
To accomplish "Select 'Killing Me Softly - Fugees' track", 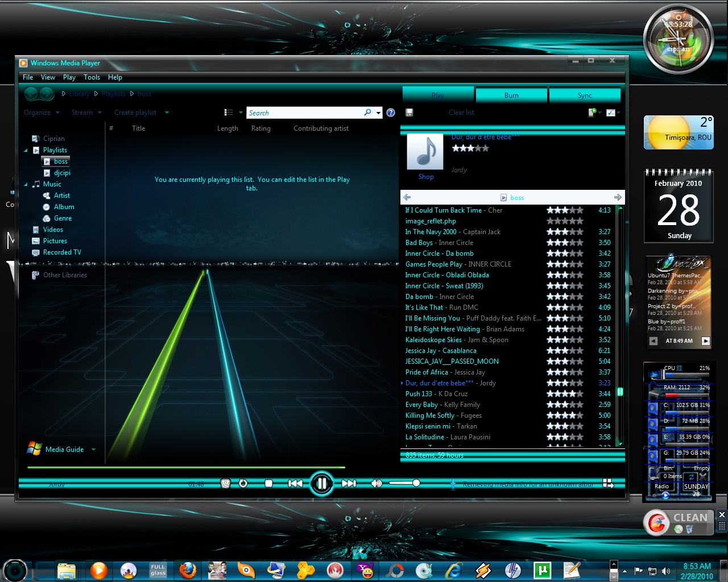I will click(508, 415).
